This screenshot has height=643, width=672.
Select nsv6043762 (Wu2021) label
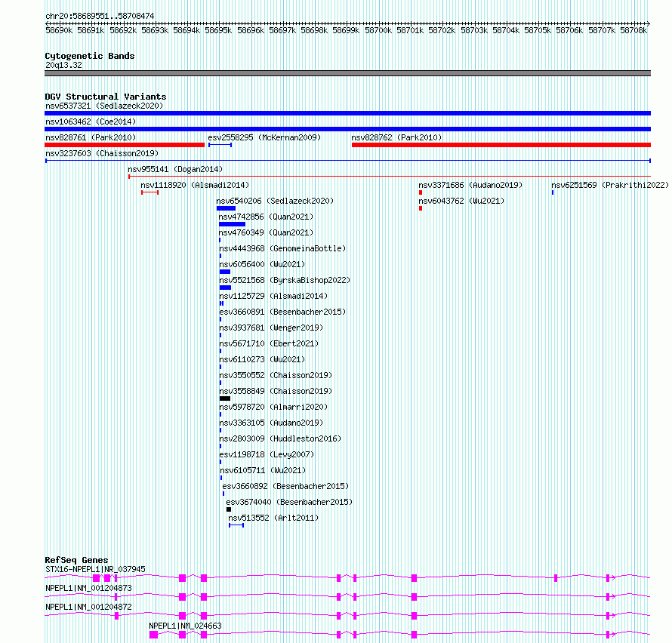[x=461, y=201]
